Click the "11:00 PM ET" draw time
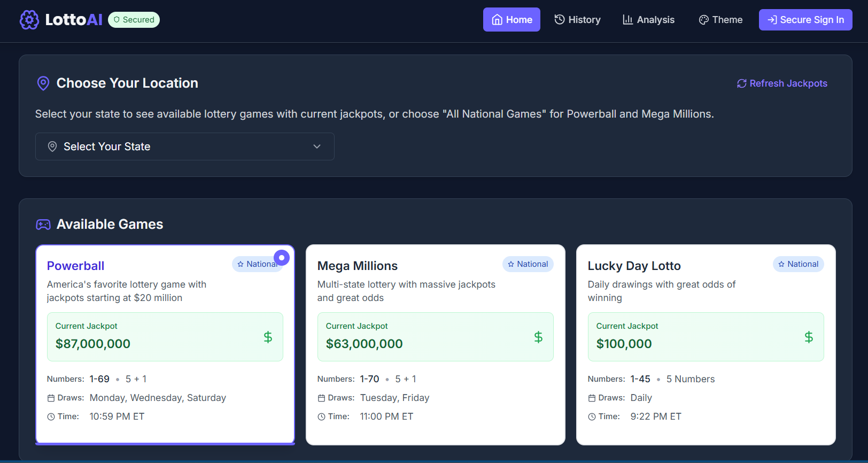Image resolution: width=868 pixels, height=463 pixels. [x=386, y=416]
